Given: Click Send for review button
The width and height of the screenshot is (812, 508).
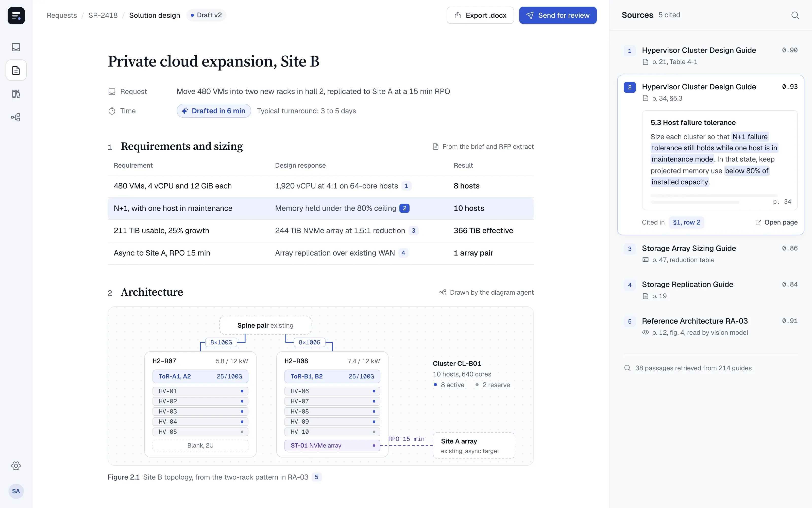Looking at the screenshot, I should (558, 15).
